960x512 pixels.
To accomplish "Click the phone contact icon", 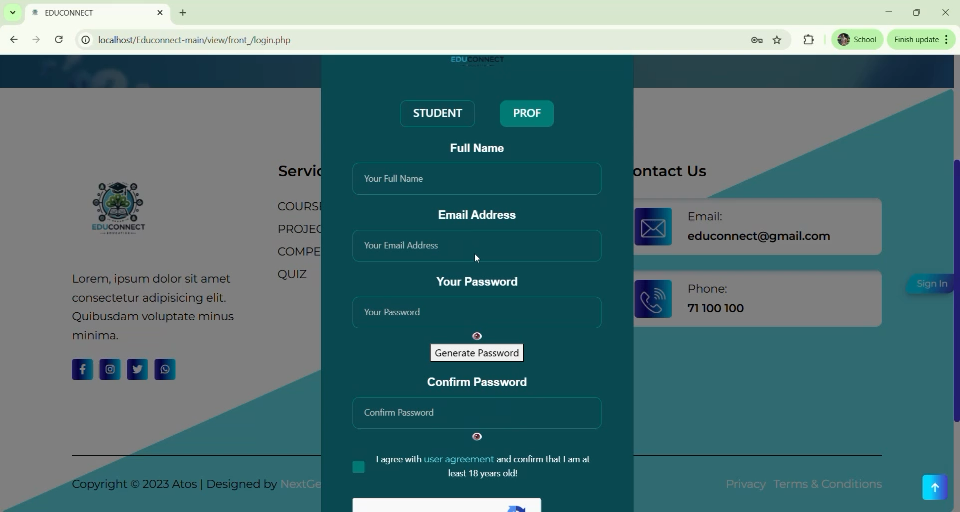I will 653,299.
